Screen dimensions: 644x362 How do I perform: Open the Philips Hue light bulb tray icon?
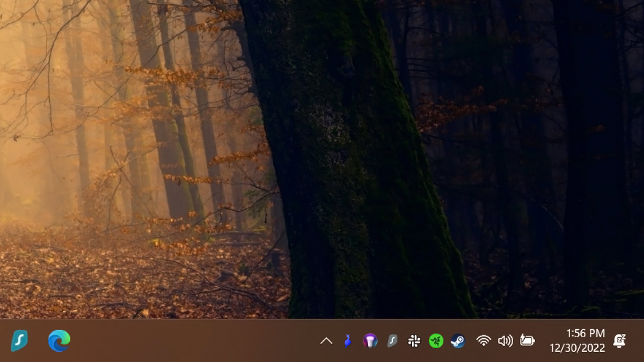click(x=370, y=341)
